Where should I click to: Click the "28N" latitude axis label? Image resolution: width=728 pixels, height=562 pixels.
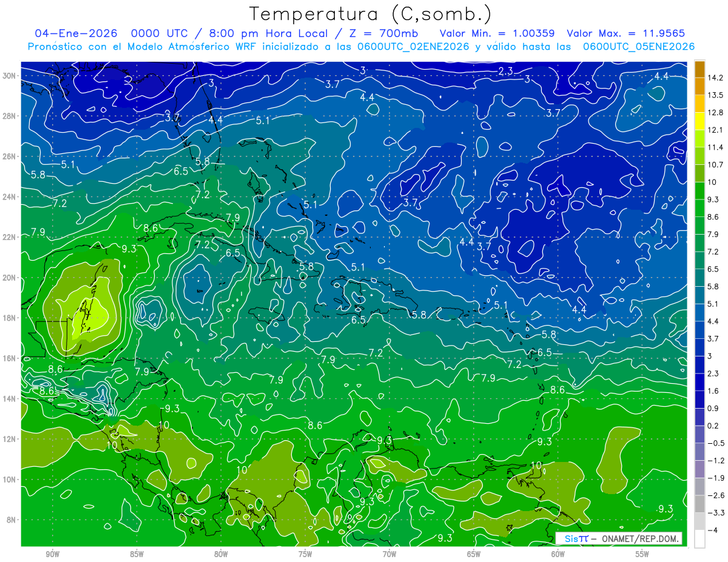click(10, 116)
